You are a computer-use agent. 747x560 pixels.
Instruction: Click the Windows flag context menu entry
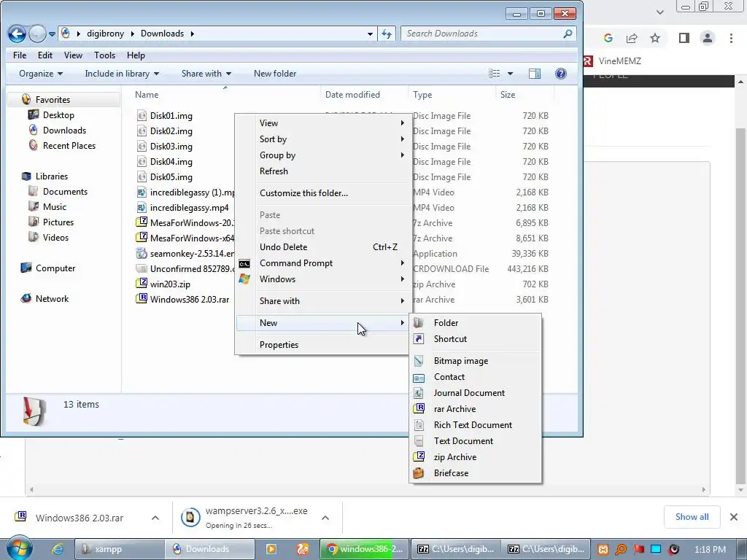coord(322,279)
